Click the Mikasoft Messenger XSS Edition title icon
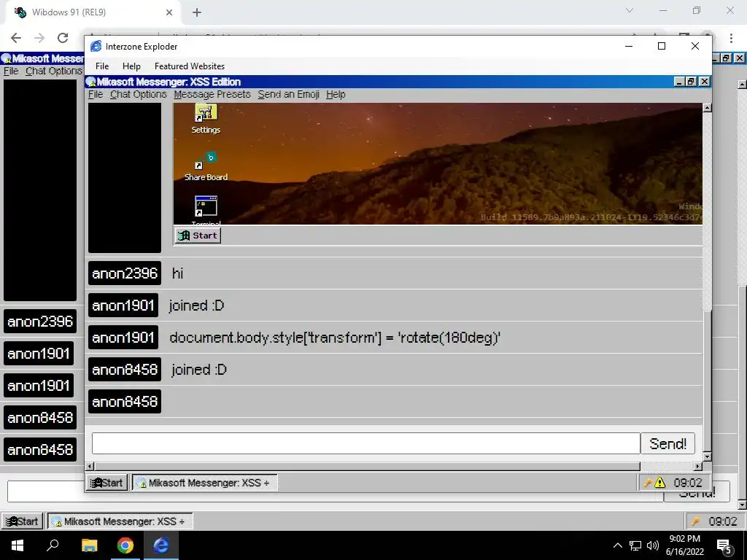Viewport: 747px width, 560px height. [x=91, y=82]
